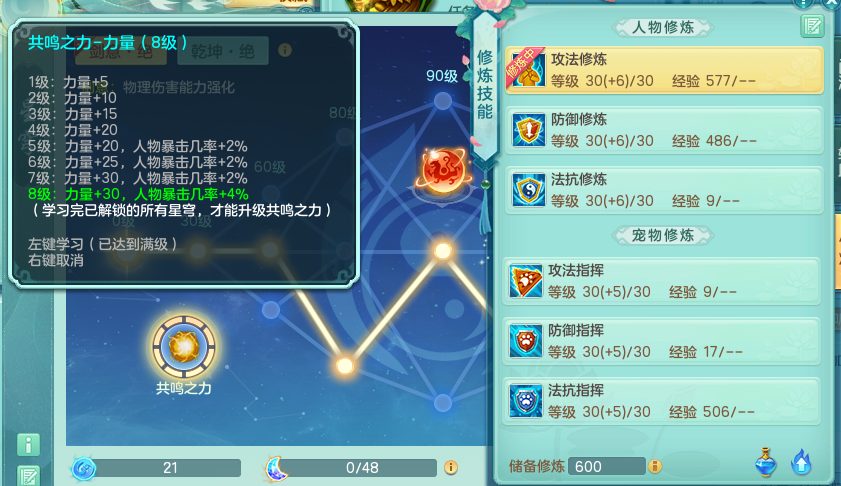Click the 攻法指挥 pet paw icon
The width and height of the screenshot is (841, 486).
click(x=526, y=281)
